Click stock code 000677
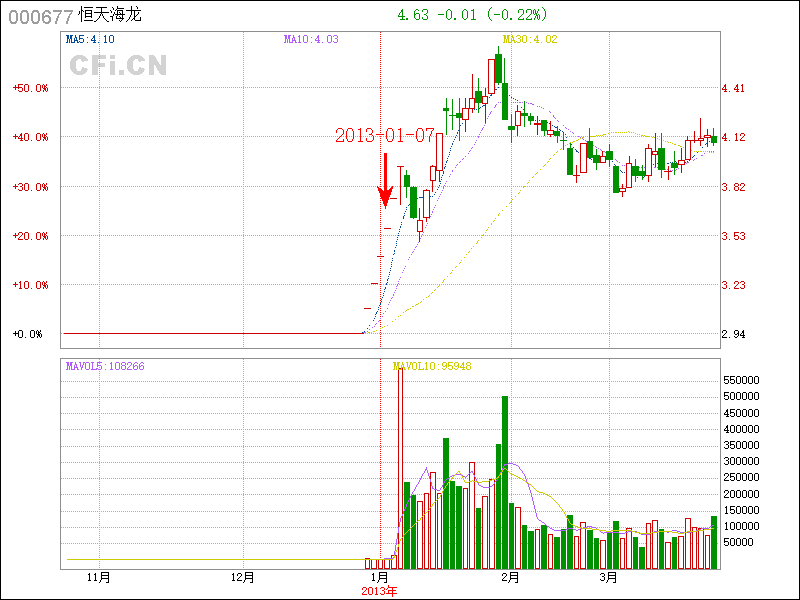800x600 pixels. 40,17
